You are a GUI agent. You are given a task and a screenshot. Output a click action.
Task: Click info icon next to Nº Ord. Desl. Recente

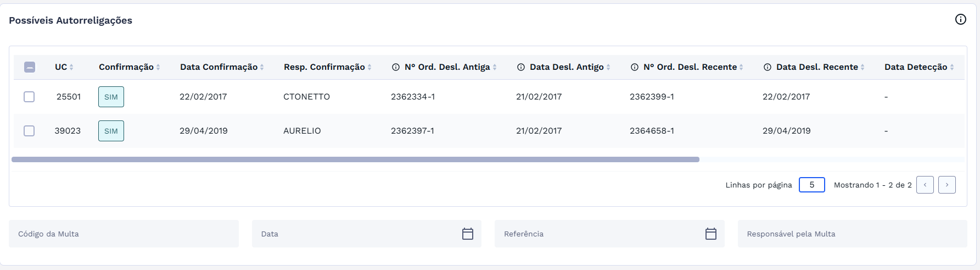[x=634, y=67]
